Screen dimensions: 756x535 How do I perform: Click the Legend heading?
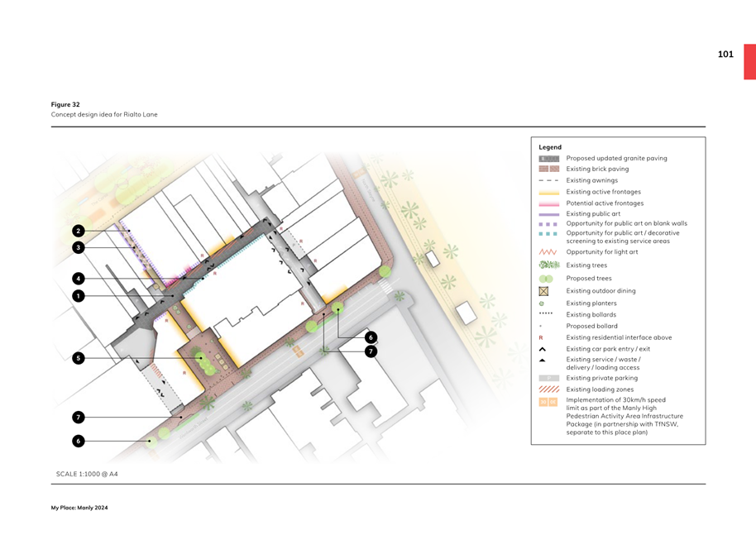[x=550, y=147]
